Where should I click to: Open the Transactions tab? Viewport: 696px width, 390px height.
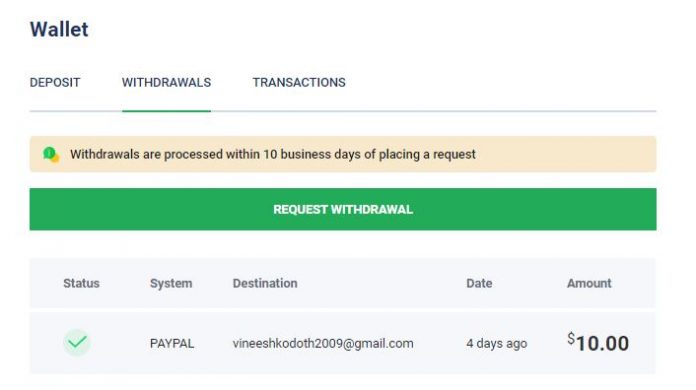tap(299, 83)
